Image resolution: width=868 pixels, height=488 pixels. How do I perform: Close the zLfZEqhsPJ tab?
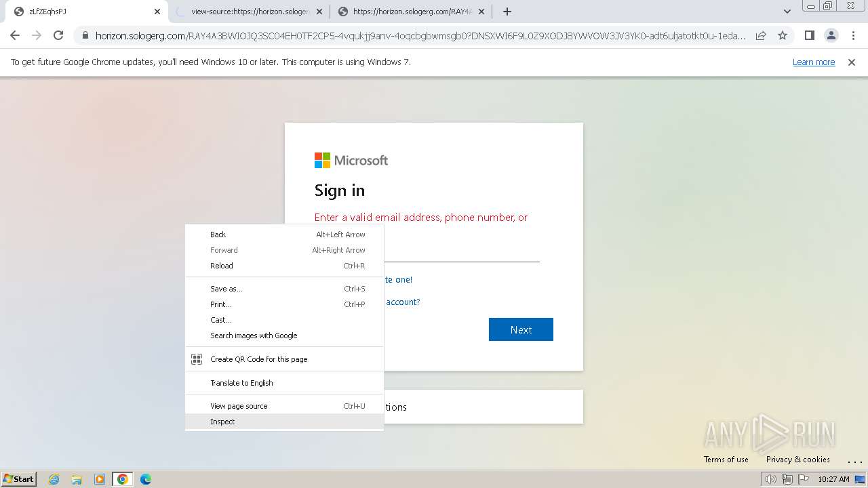point(157,12)
